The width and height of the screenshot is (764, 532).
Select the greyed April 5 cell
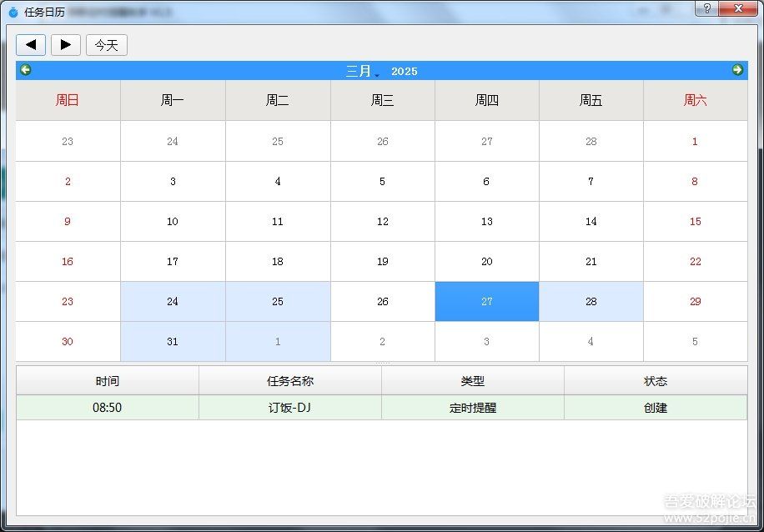pos(696,342)
